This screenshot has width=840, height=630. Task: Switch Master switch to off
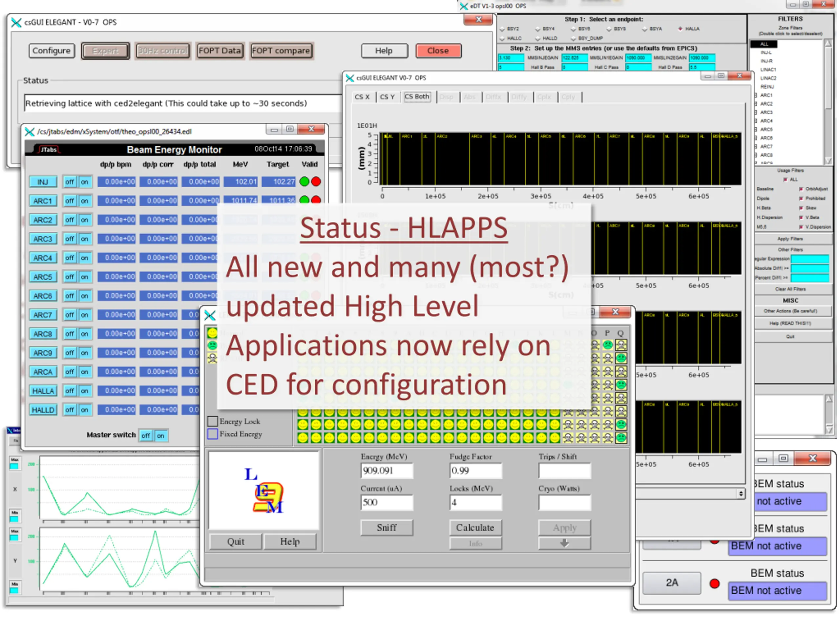(146, 436)
